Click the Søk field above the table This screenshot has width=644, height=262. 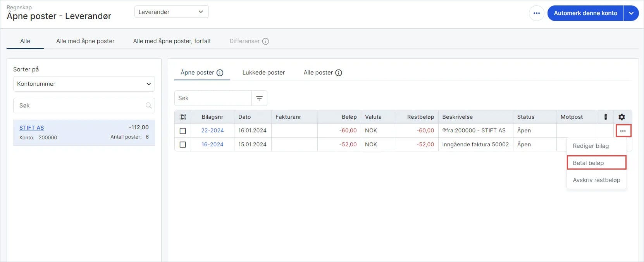point(213,98)
